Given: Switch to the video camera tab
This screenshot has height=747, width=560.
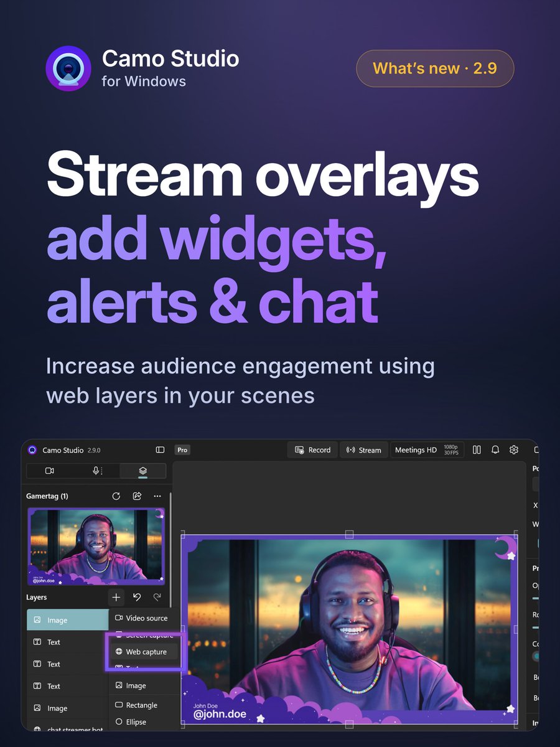Looking at the screenshot, I should click(50, 471).
